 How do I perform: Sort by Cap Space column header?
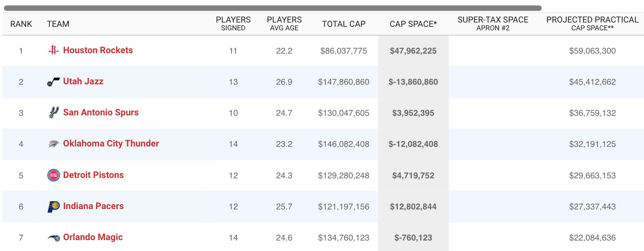click(413, 24)
